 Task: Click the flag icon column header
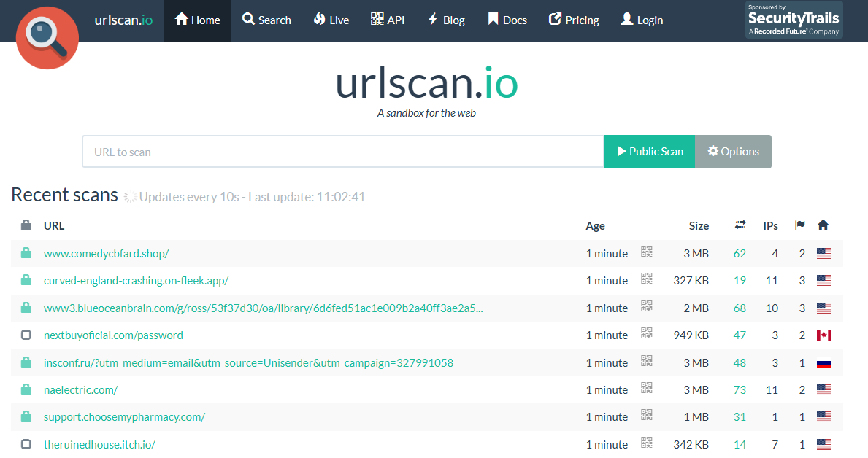click(x=800, y=225)
